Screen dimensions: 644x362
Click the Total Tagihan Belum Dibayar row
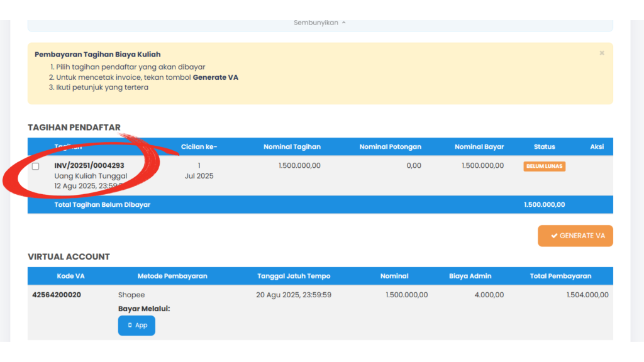(320, 204)
